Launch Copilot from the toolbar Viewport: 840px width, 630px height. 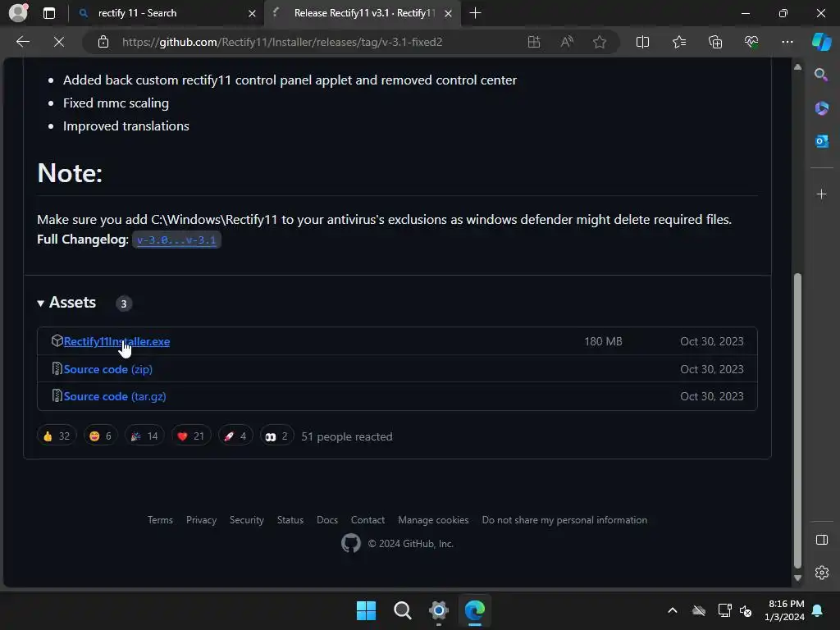tap(821, 42)
